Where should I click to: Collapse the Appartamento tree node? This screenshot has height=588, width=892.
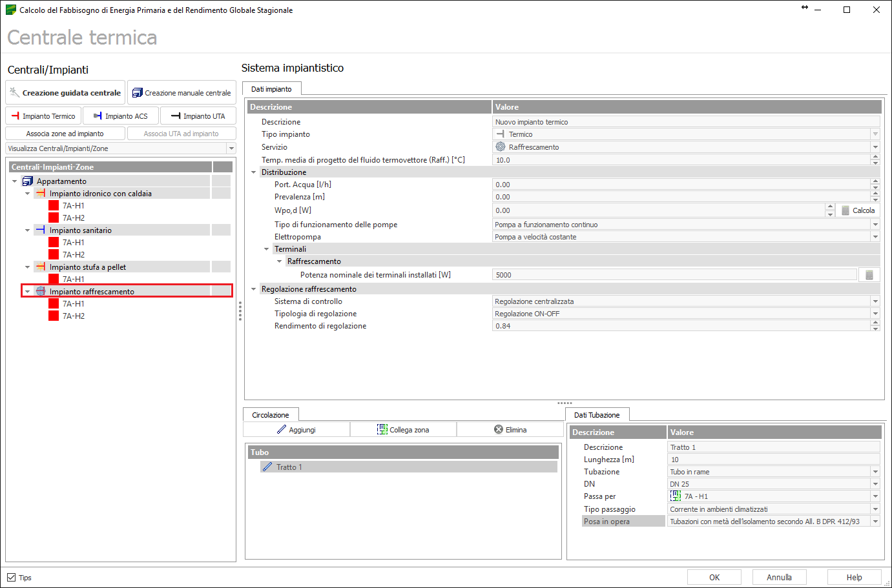(15, 181)
